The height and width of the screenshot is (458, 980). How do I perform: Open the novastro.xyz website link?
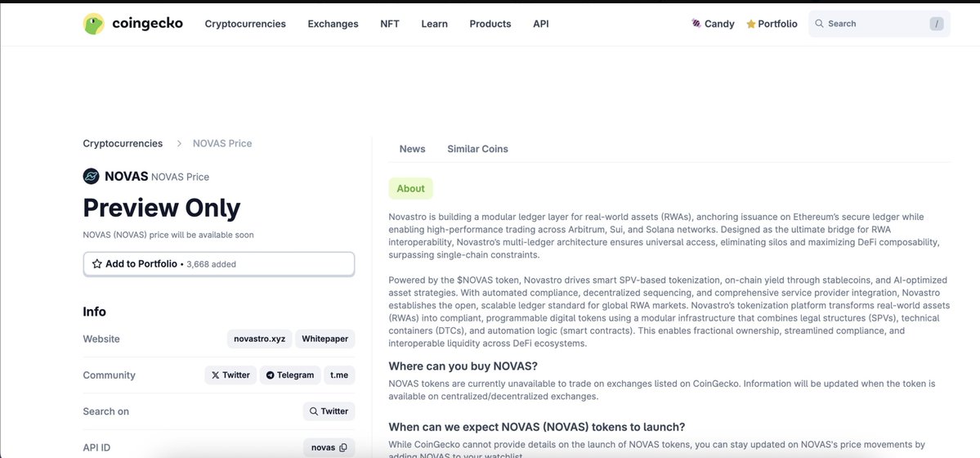click(x=259, y=339)
